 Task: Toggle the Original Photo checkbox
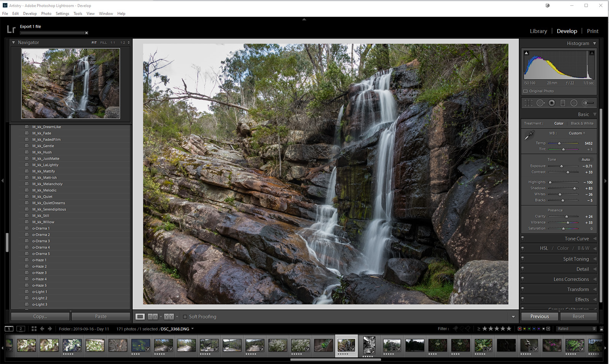[526, 91]
